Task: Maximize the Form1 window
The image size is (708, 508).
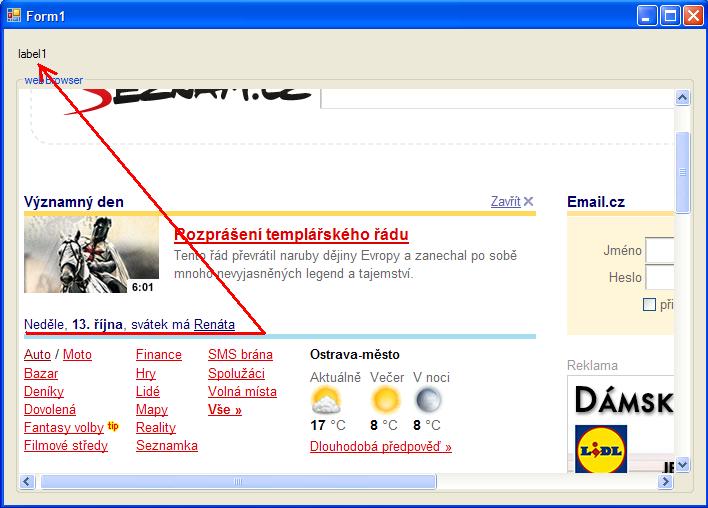Action: pos(671,16)
